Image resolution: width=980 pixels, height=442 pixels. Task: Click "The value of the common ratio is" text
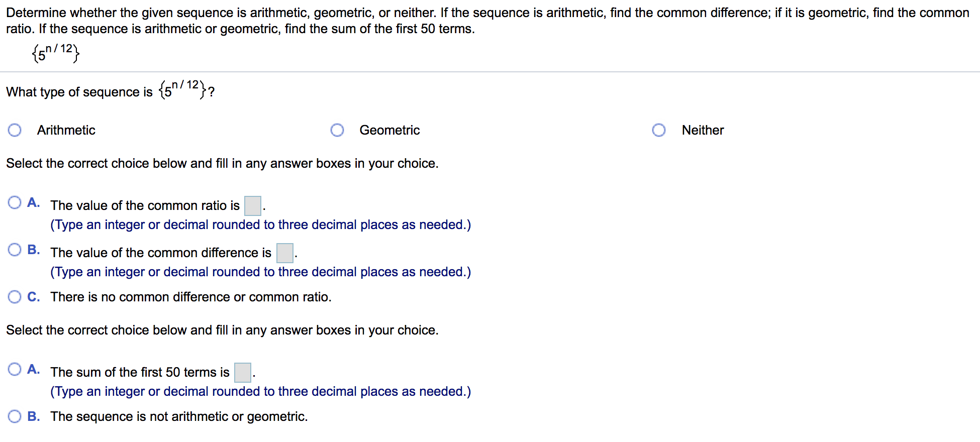[x=145, y=205]
